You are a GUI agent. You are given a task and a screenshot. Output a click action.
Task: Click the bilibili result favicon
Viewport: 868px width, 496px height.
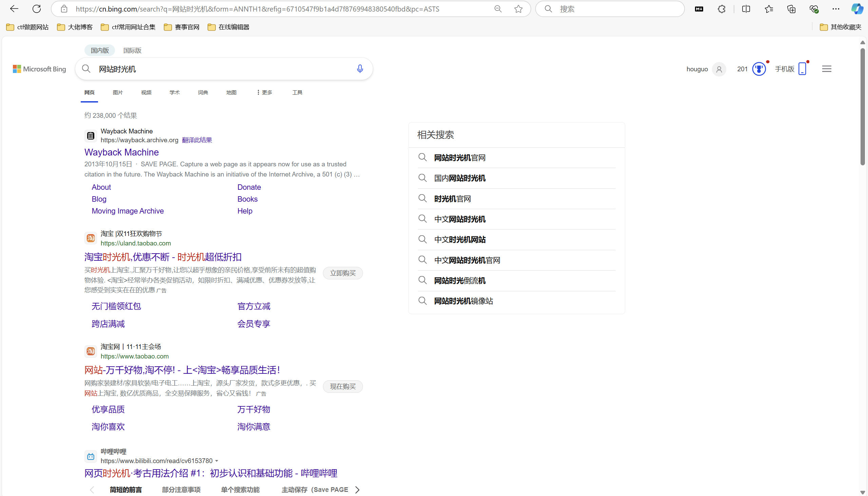coord(91,457)
